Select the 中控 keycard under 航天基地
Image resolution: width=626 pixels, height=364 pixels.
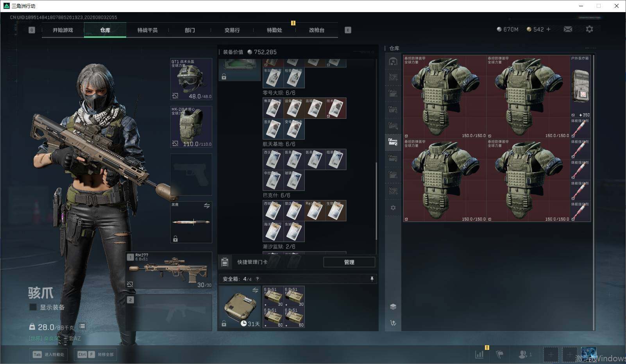click(x=273, y=180)
